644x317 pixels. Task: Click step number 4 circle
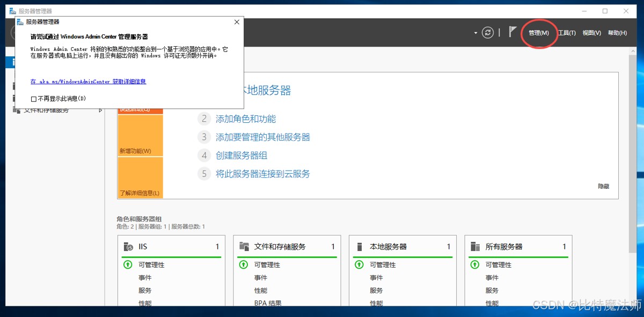204,156
